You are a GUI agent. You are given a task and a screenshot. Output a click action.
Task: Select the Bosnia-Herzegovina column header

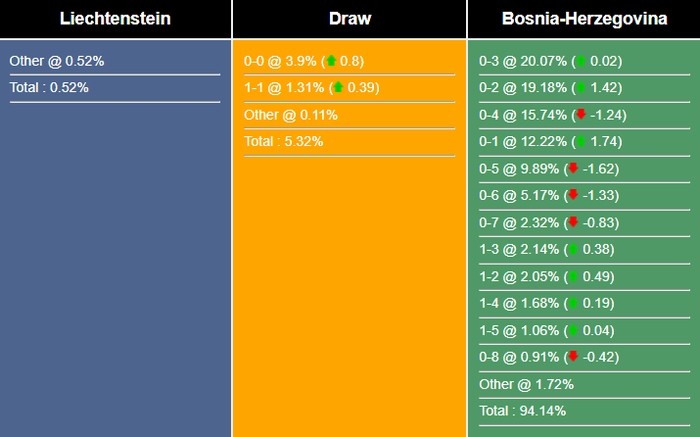coord(583,19)
